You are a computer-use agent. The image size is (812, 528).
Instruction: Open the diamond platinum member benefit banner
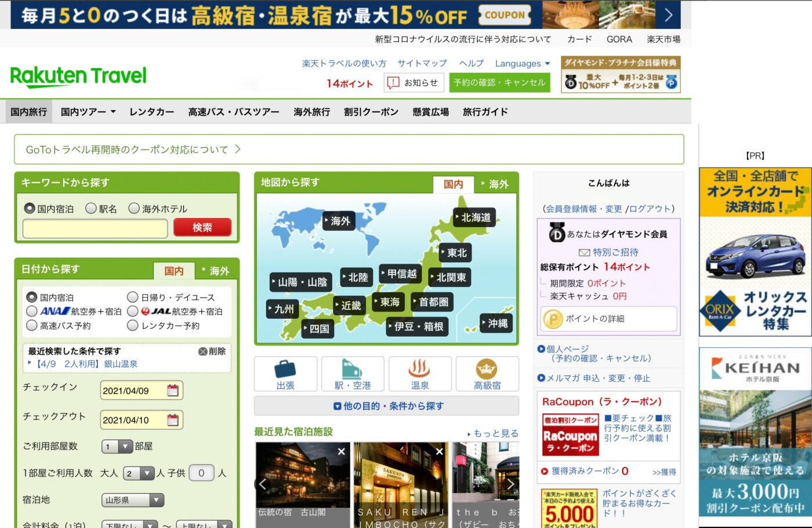(621, 75)
